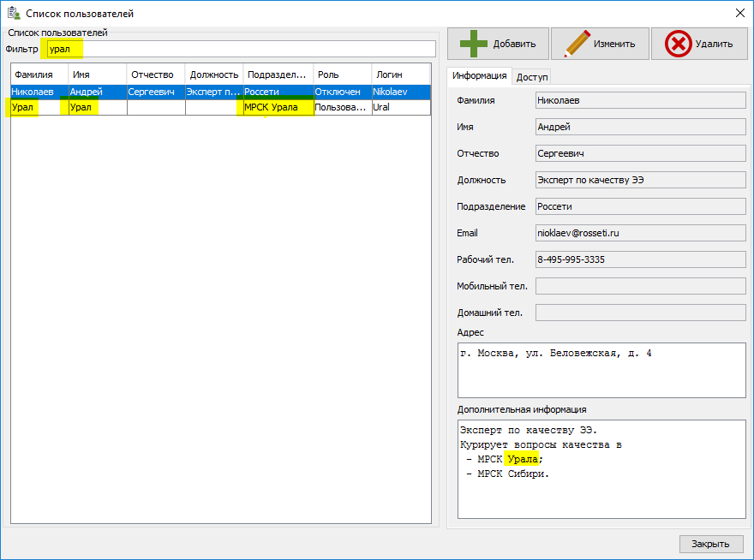The image size is (754, 560).
Task: Sort the table by Фамилия column header
Action: coord(39,75)
